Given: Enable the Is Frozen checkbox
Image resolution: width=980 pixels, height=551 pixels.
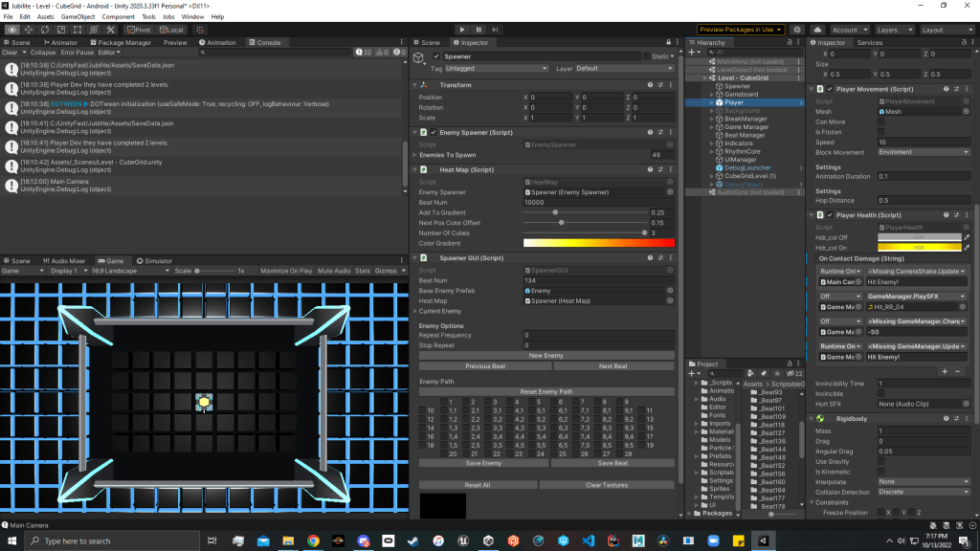Looking at the screenshot, I should 881,132.
